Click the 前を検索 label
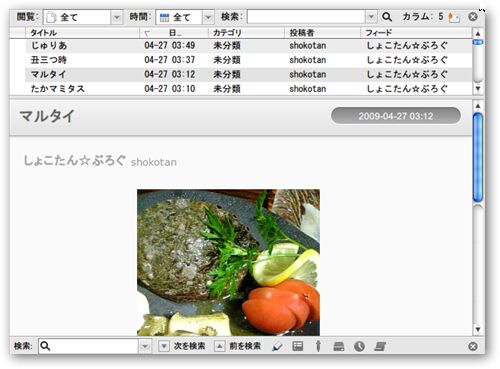Viewport: 500px width, 369px height. 245,346
